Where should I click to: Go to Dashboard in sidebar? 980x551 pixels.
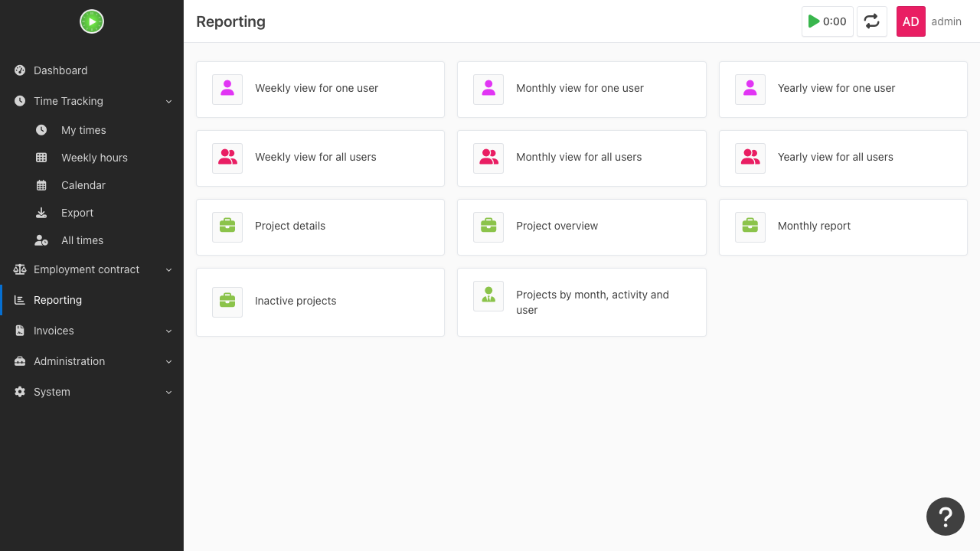(92, 70)
